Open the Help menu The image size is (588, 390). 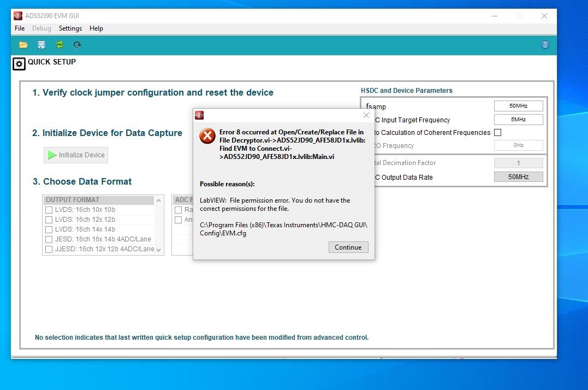point(96,28)
